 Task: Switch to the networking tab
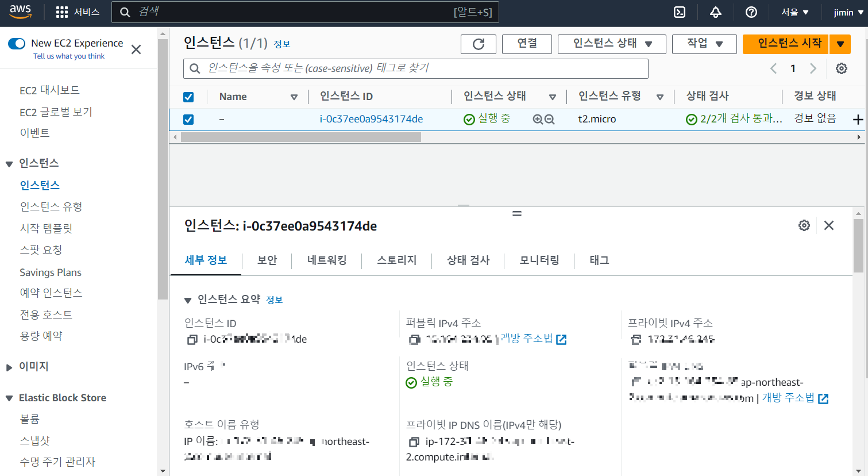click(327, 260)
